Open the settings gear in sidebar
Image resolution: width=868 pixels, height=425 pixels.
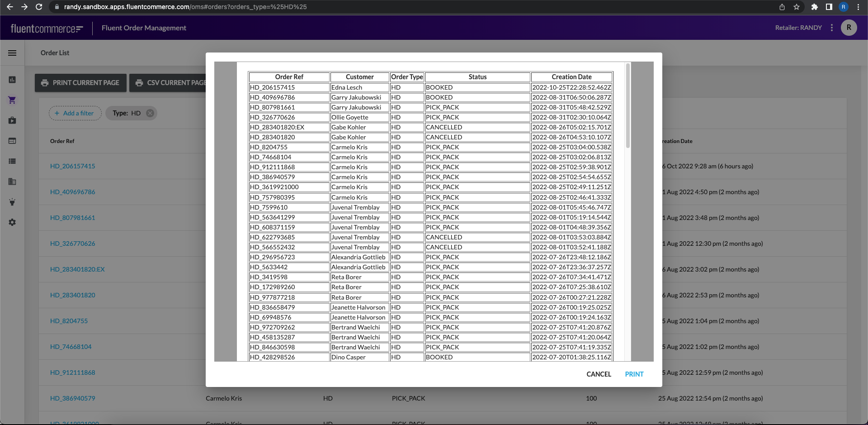tap(12, 222)
